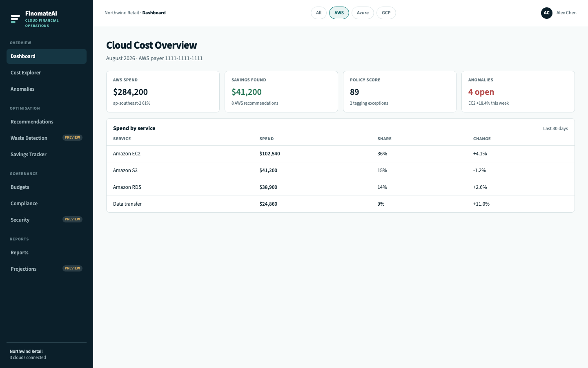Open Waste Detection in the sidebar
Screen dimensions: 588x368
pos(47,138)
